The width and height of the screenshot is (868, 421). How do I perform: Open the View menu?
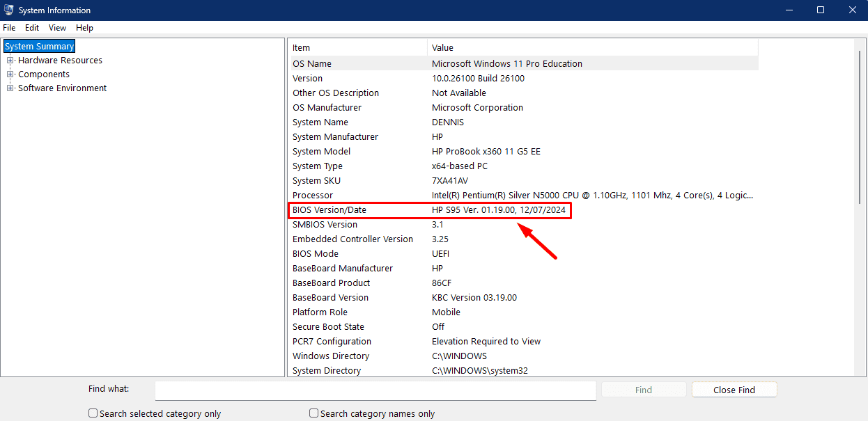tap(57, 28)
